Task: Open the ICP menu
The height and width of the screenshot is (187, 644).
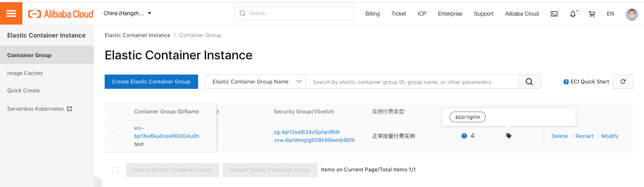Action: pos(422,14)
